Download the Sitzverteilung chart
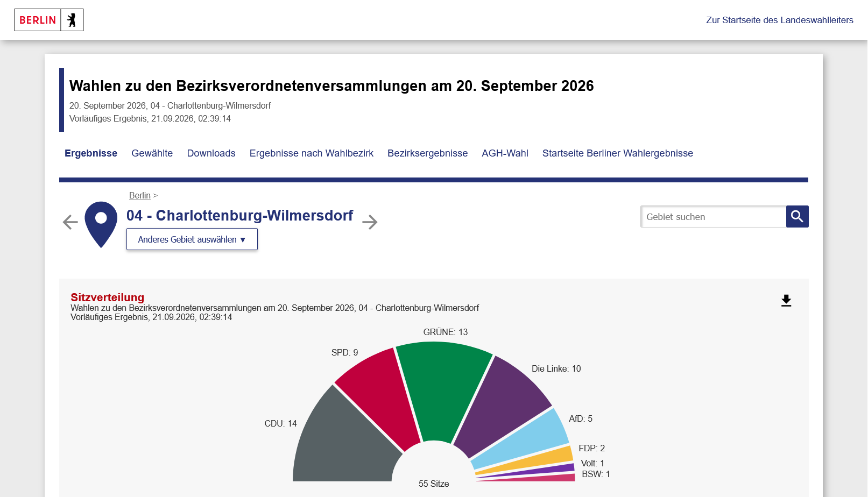The width and height of the screenshot is (868, 497). [x=786, y=301]
